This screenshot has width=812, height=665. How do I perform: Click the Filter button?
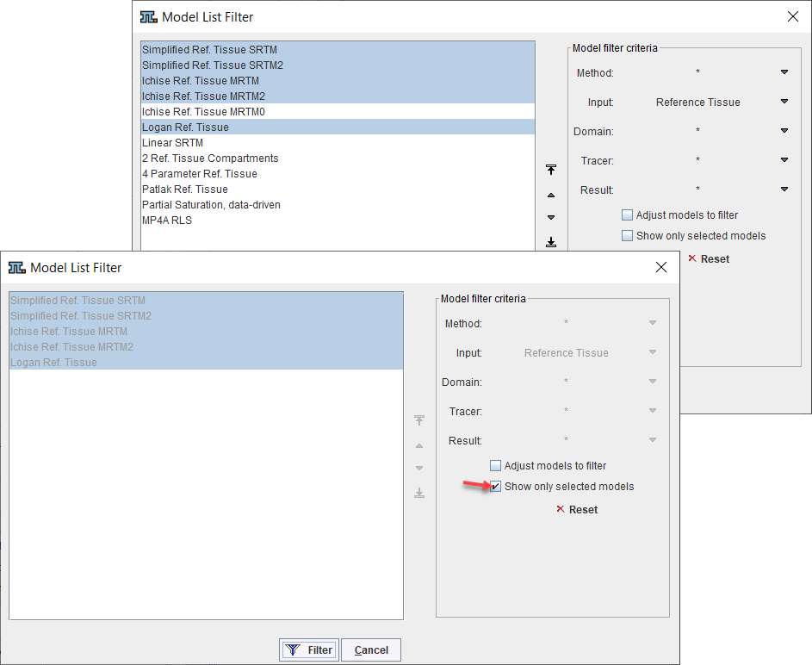pyautogui.click(x=309, y=650)
